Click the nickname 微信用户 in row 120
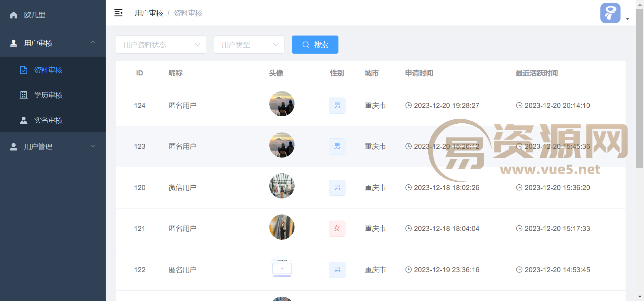 click(x=182, y=188)
